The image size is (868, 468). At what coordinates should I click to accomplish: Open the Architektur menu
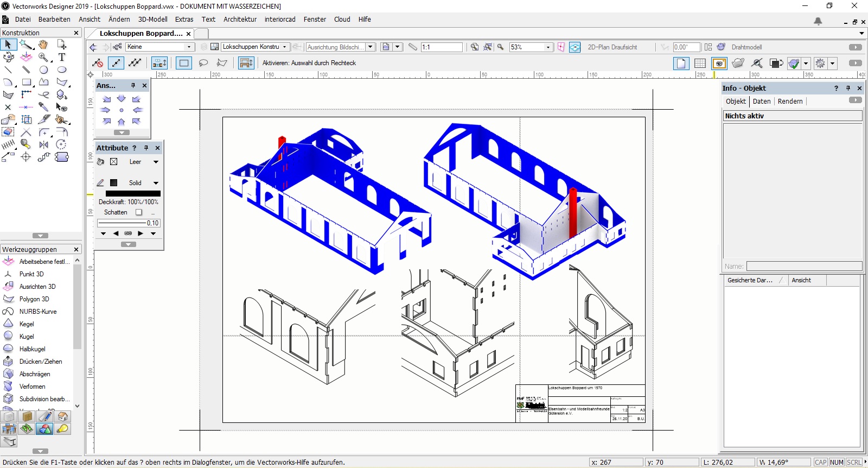tap(240, 20)
